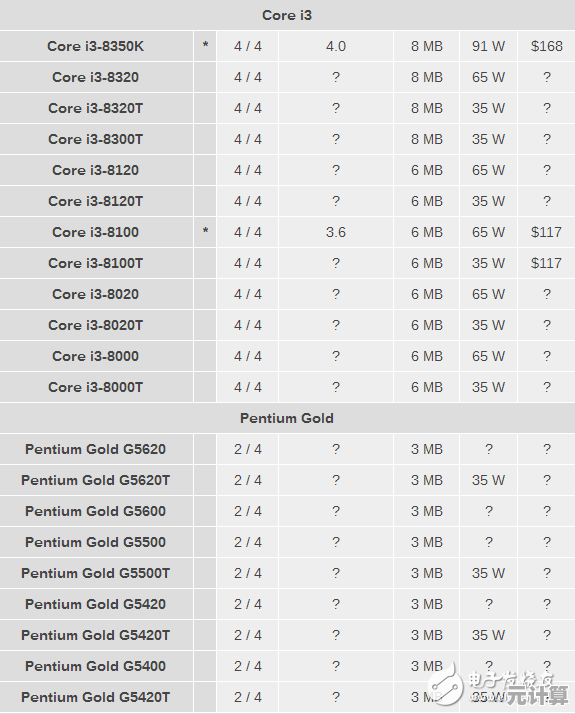Select the Pentium Gold G5620 model name

pyautogui.click(x=96, y=449)
